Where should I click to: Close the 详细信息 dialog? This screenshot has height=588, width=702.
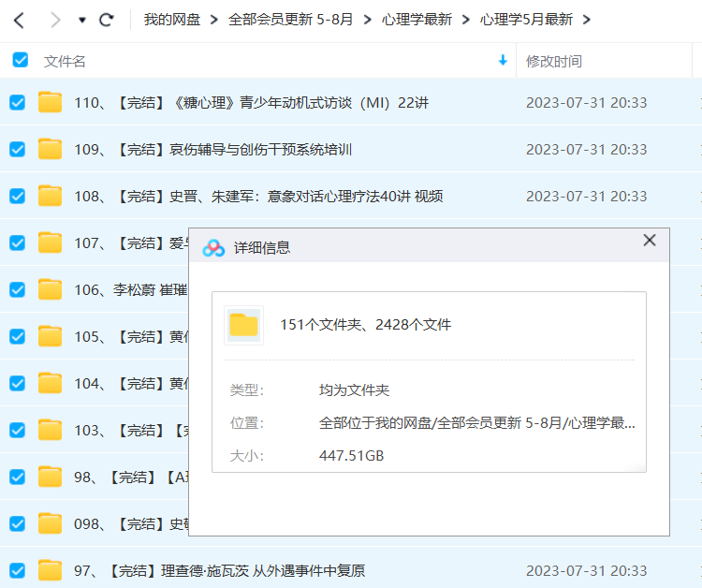[x=650, y=241]
